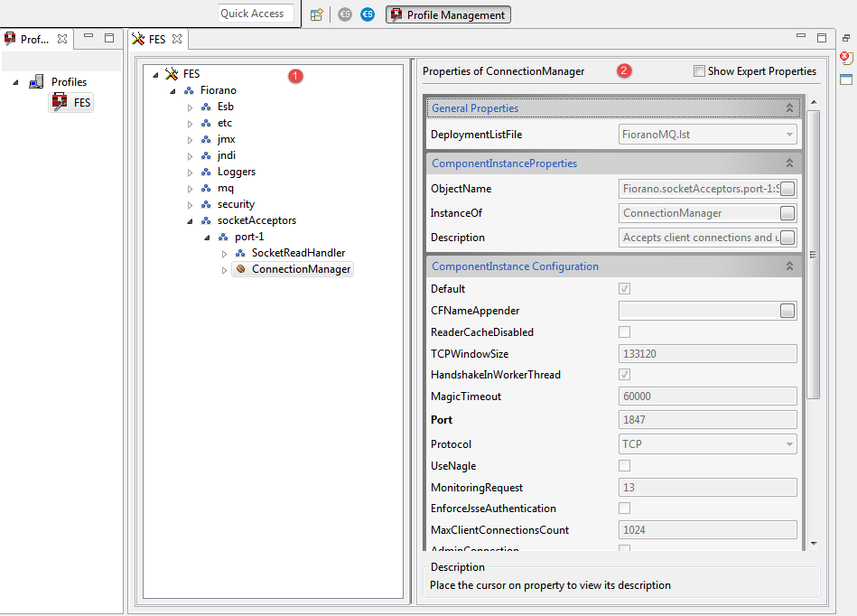This screenshot has height=616, width=857.
Task: Toggle the UseNagle checkbox
Action: pos(624,465)
